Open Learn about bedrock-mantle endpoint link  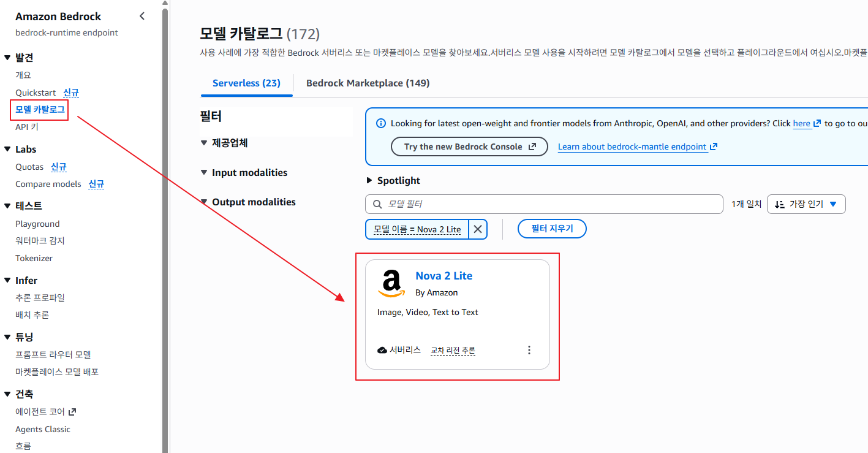pos(632,147)
